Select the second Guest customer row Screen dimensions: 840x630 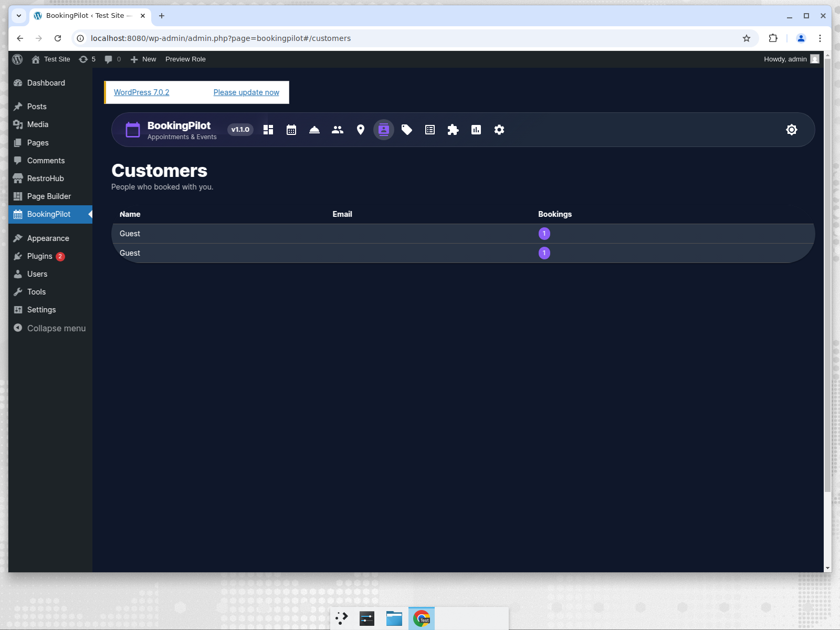(x=463, y=253)
